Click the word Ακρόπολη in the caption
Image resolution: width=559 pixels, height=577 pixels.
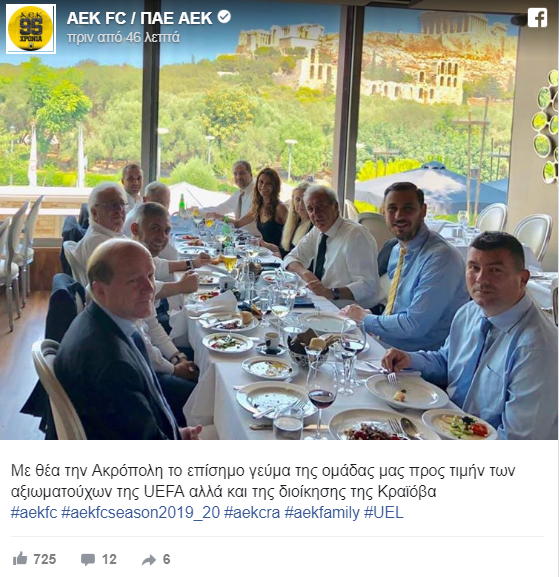[127, 471]
